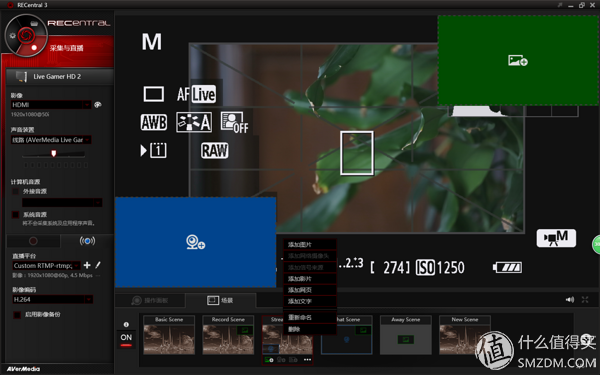Click the add-webcam icon under Stream scene
The width and height of the screenshot is (600, 375).
281,360
